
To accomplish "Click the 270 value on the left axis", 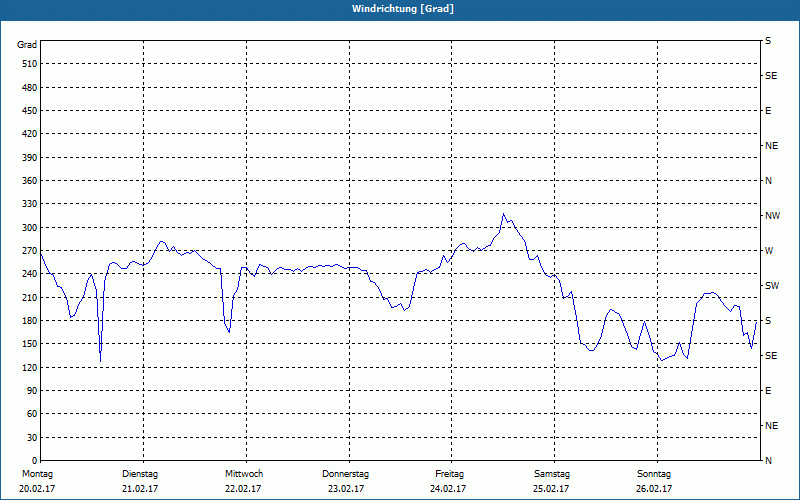I will pyautogui.click(x=30, y=251).
